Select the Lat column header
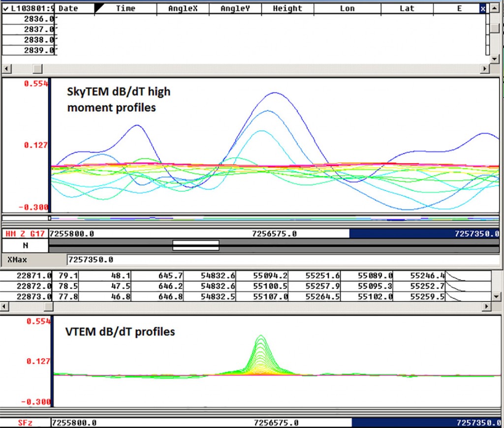Viewport: 504px width, 428px height. 407,8
